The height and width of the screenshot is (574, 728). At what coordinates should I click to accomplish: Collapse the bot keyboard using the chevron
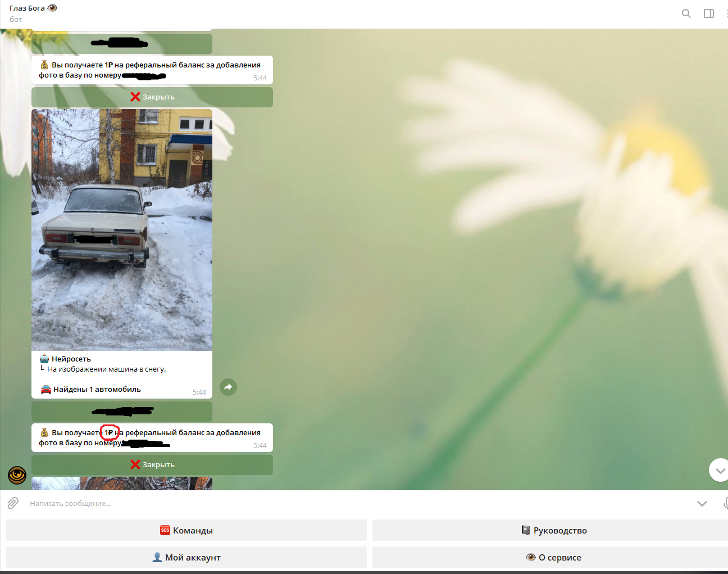pos(702,503)
